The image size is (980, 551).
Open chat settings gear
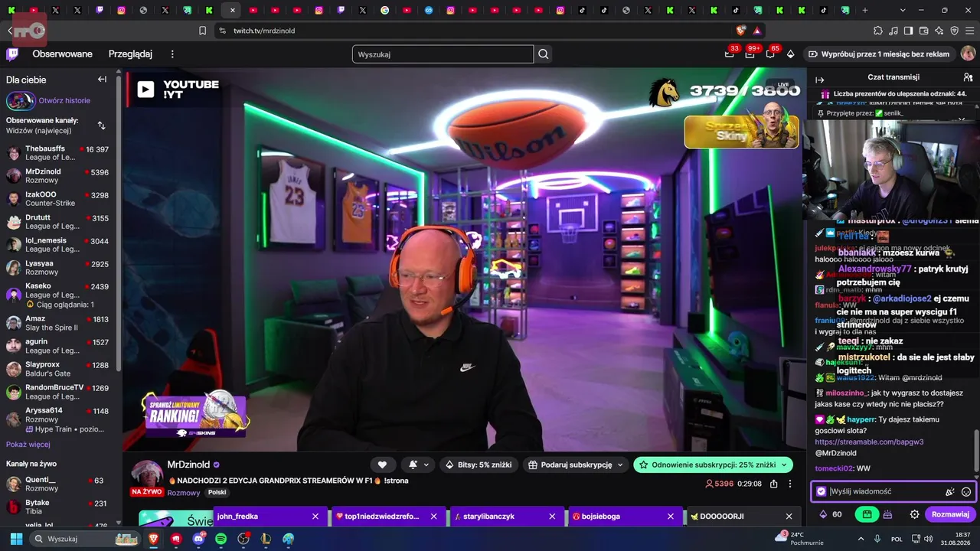click(x=914, y=514)
